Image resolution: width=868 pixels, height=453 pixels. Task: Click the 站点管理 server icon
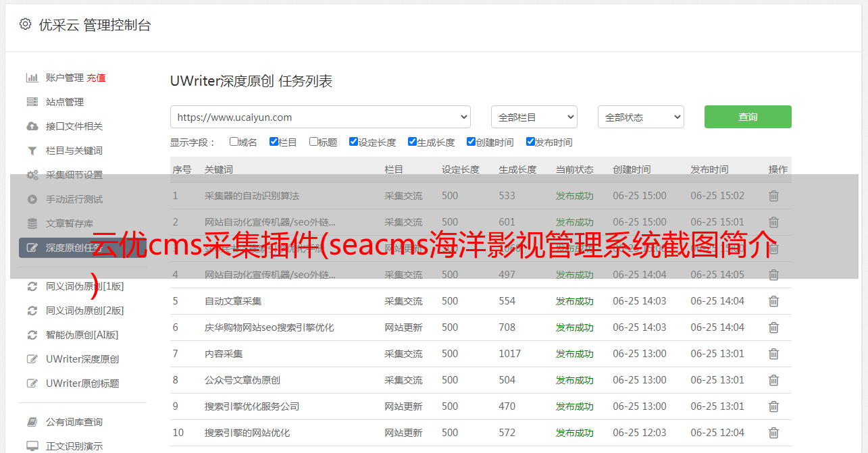[32, 102]
